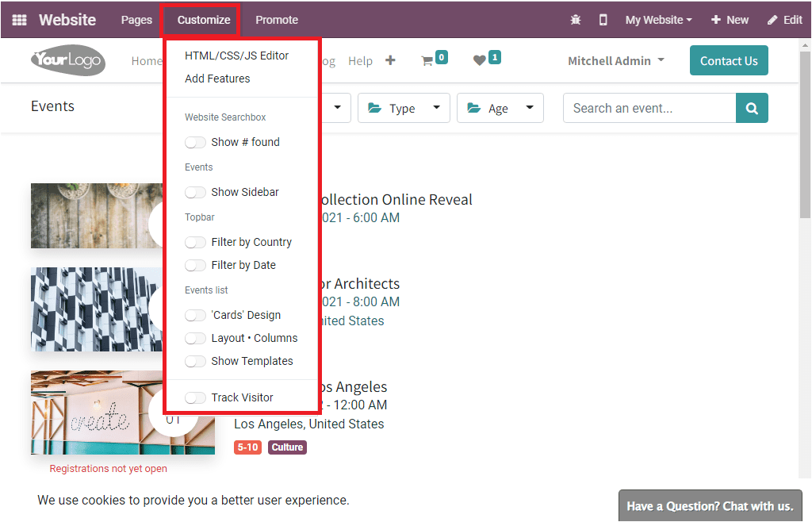Expand the Age filter dropdown
Viewport: 812px width, 522px height.
(500, 108)
